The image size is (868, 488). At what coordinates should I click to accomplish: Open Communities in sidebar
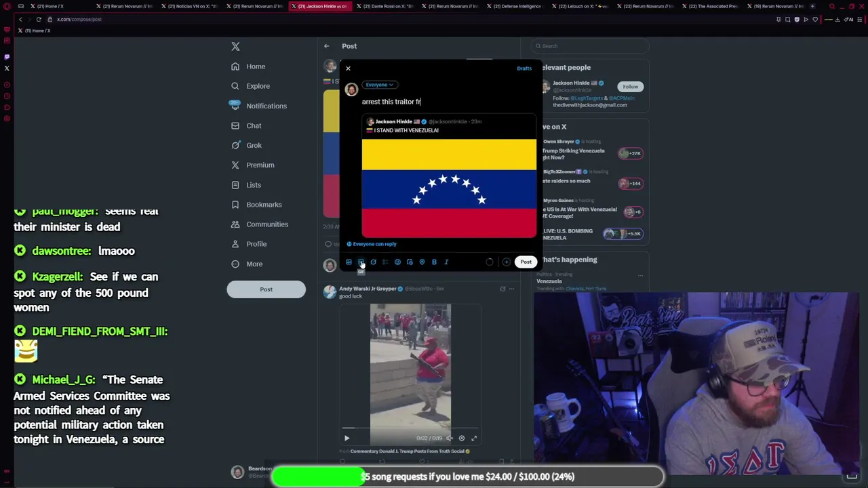point(259,224)
